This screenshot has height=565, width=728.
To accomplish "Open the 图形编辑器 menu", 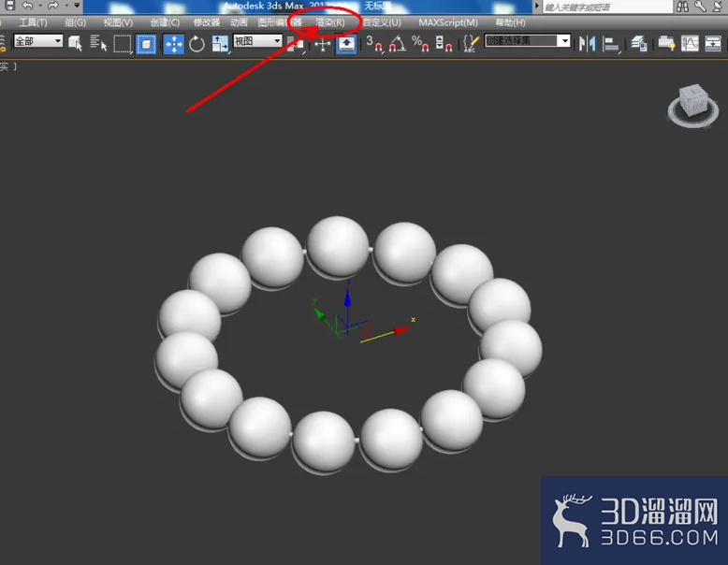I will tap(280, 22).
